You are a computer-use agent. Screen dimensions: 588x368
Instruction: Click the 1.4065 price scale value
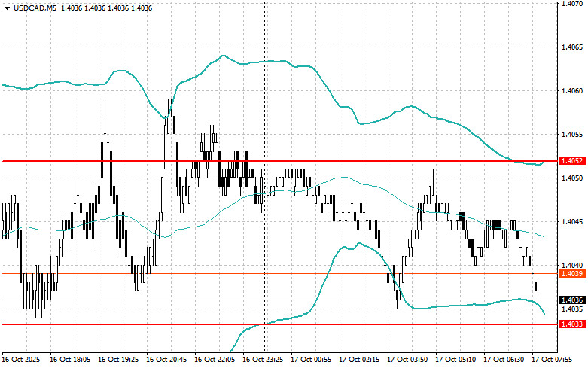pyautogui.click(x=572, y=47)
